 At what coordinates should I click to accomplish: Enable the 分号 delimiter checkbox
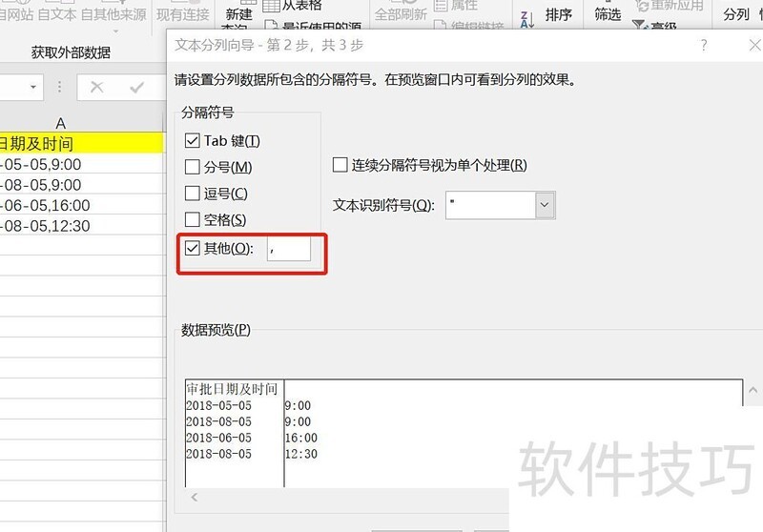tap(193, 167)
